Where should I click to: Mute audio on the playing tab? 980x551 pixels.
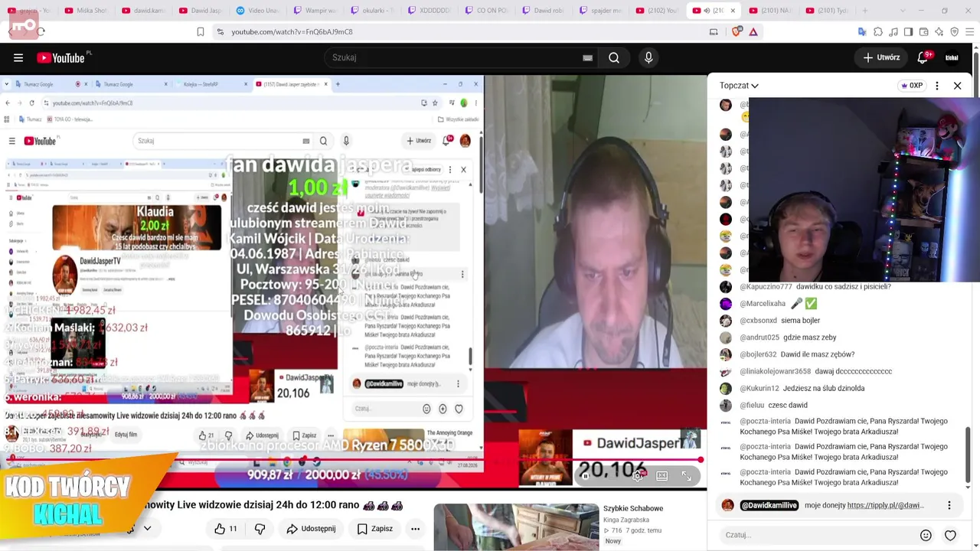707,11
